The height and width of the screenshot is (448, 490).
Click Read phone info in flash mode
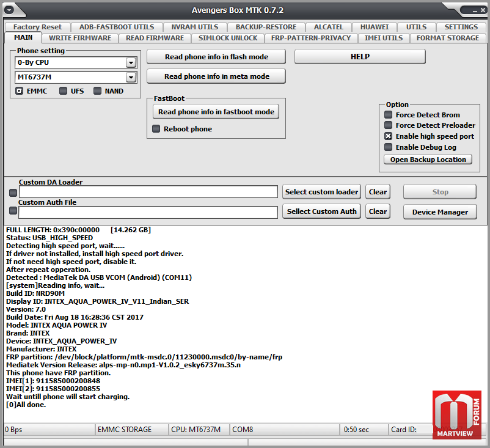click(216, 57)
